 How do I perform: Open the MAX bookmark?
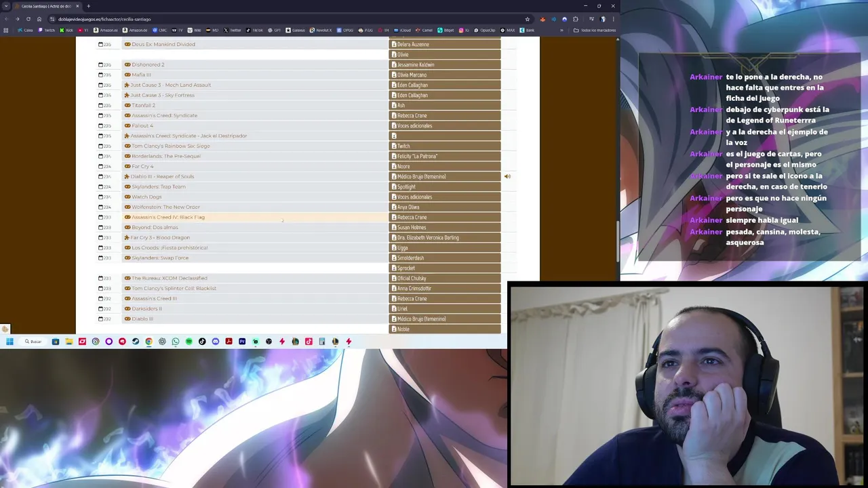click(x=508, y=30)
